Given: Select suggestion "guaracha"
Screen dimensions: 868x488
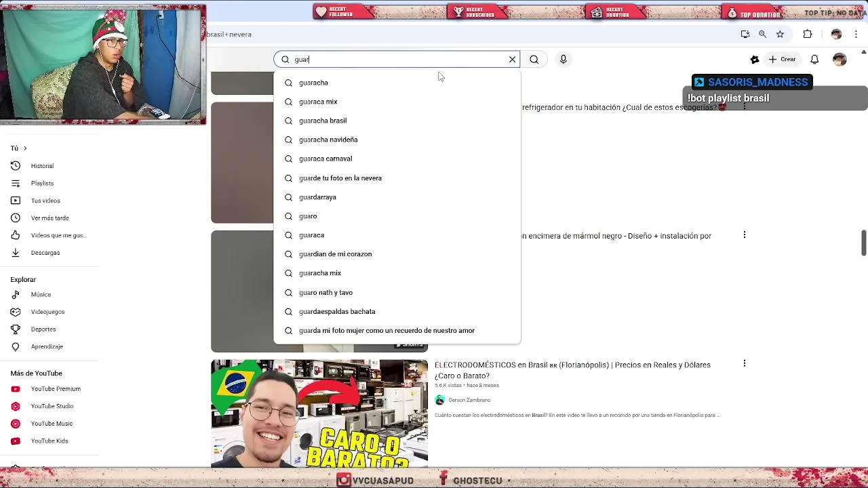Looking at the screenshot, I should tap(397, 83).
